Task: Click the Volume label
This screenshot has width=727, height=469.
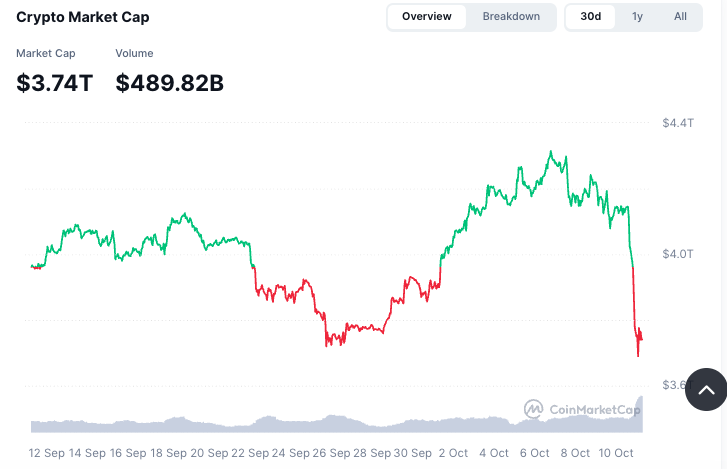Action: (135, 53)
